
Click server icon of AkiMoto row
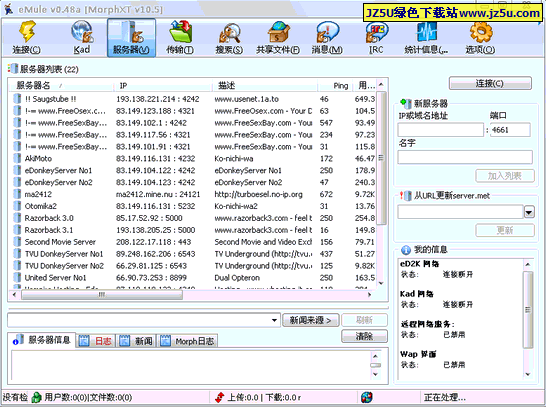pyautogui.click(x=17, y=158)
